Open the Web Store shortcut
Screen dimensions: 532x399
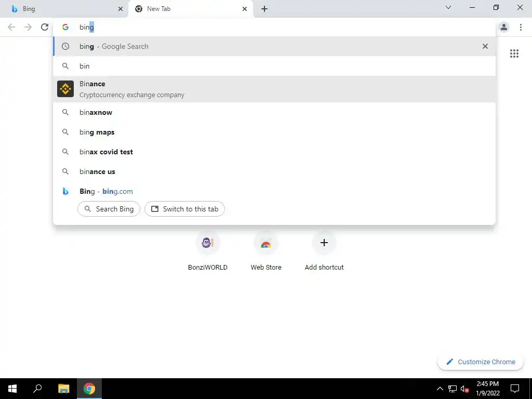click(266, 251)
